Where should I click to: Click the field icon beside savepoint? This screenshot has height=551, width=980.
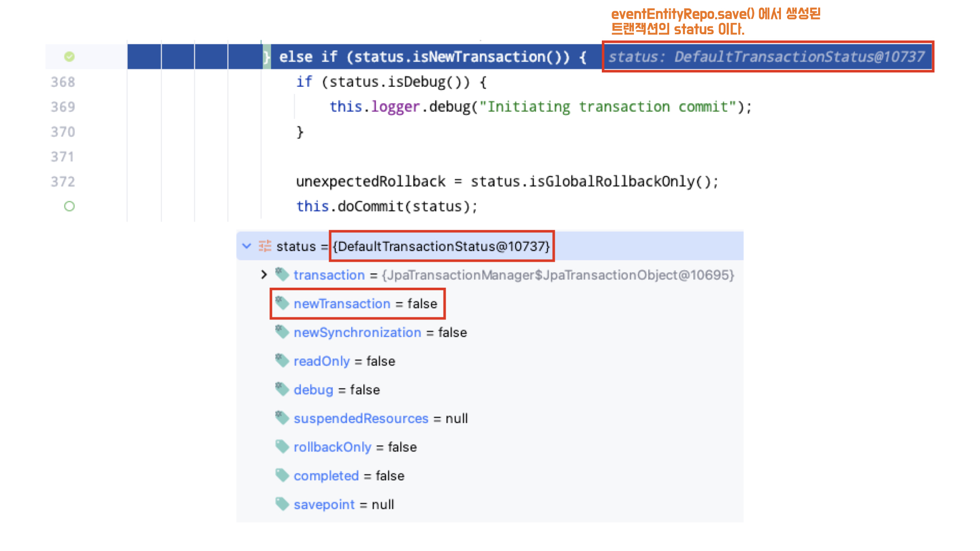282,504
